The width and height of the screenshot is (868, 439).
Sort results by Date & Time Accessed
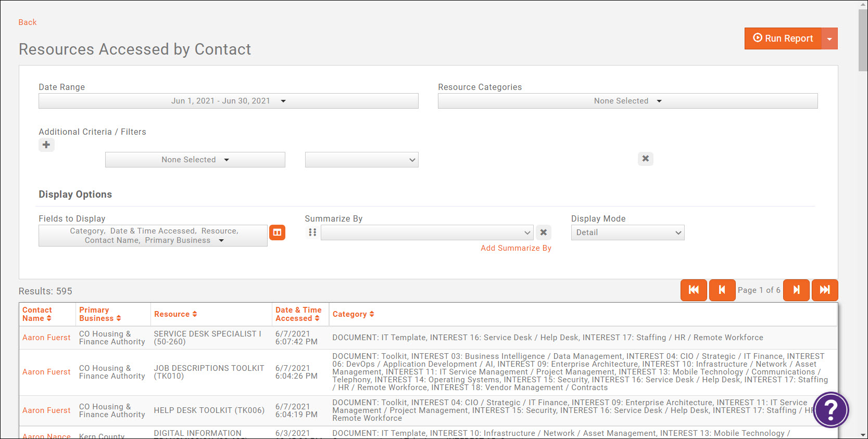point(298,314)
